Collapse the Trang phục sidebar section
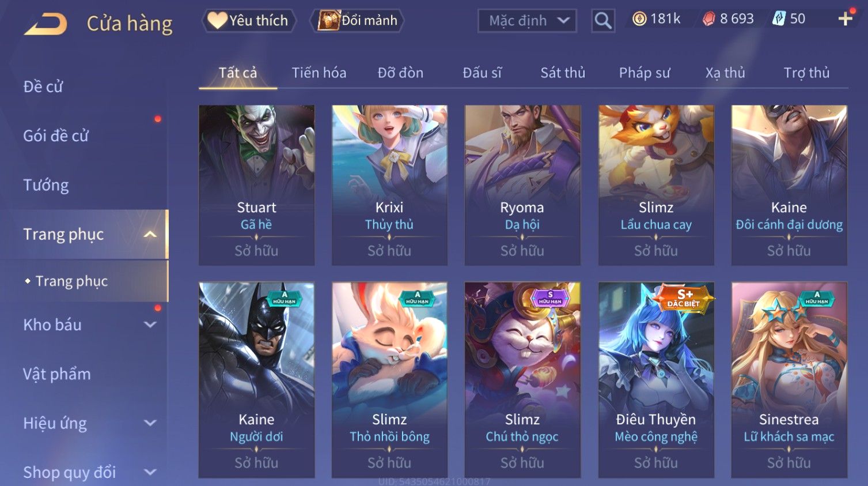 tap(150, 234)
